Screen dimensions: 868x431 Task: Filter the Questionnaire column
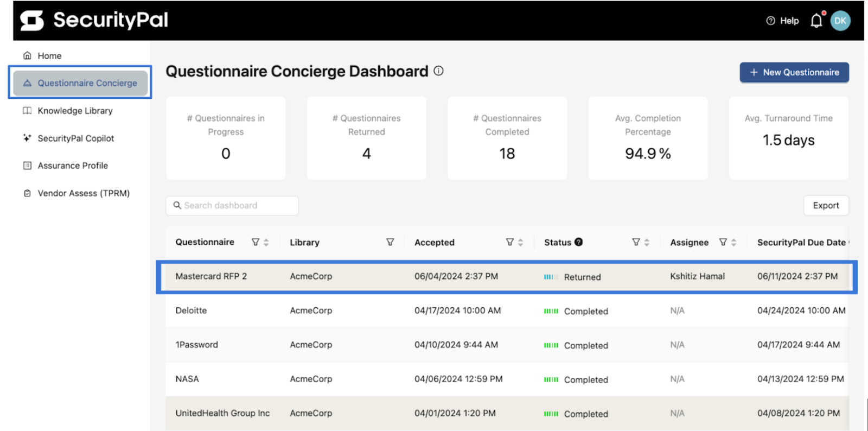tap(256, 242)
